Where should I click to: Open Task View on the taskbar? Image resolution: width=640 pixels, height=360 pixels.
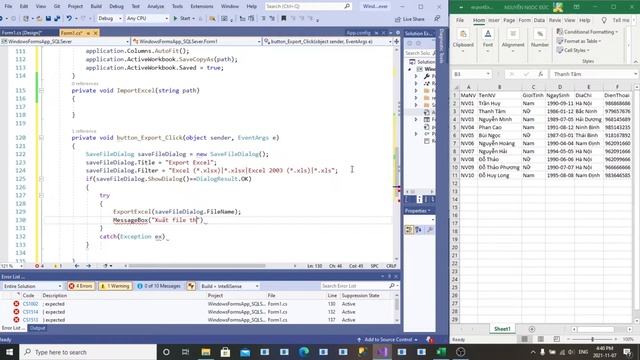coord(186,352)
